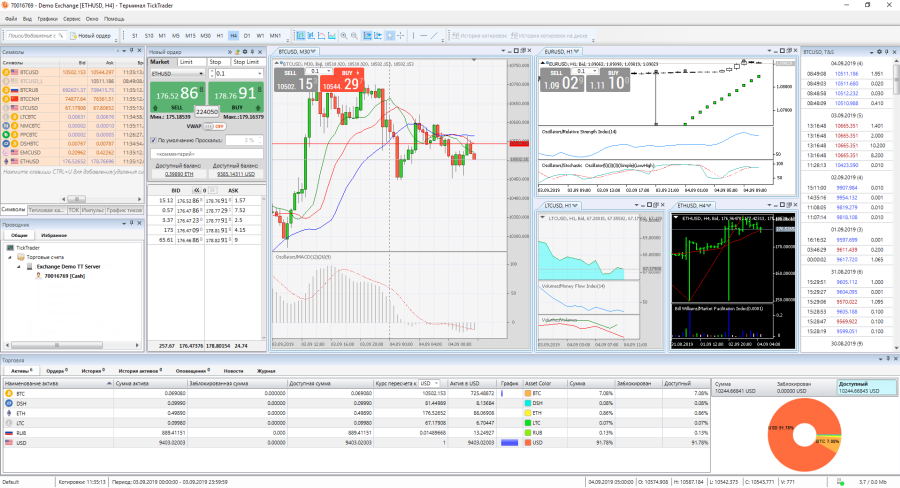Uncheck По умолчанию Проскальз checkbox
Screen dimensions: 900x488
(153, 140)
